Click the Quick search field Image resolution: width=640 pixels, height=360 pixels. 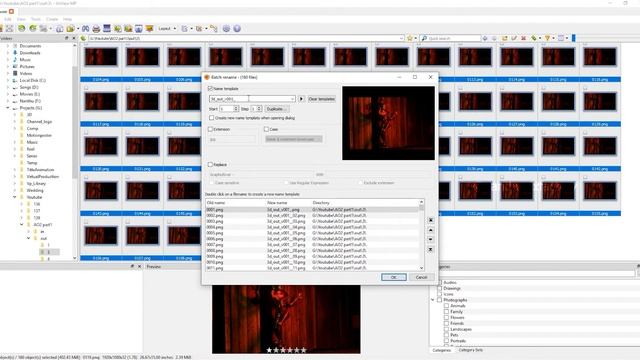[x=450, y=38]
